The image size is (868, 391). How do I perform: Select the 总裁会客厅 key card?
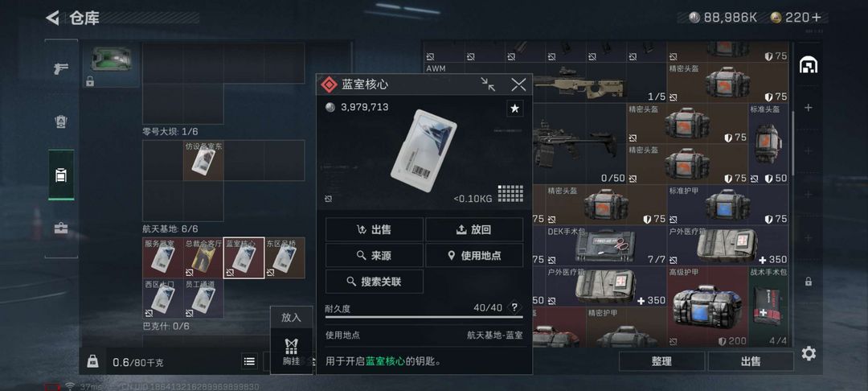(x=203, y=257)
